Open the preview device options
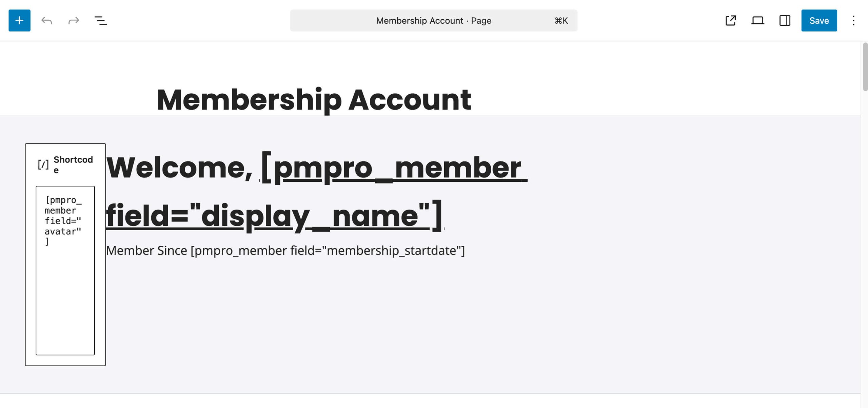Screen dimensions: 868x408 tap(758, 21)
